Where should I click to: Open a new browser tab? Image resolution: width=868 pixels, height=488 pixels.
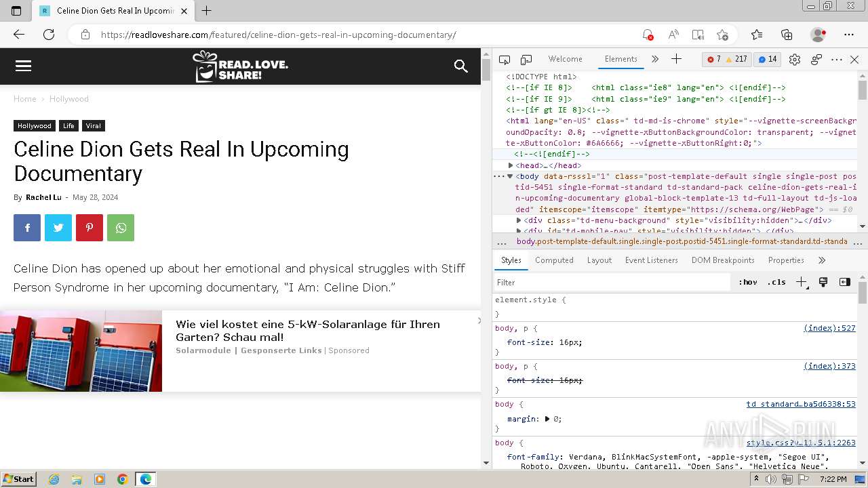point(207,11)
